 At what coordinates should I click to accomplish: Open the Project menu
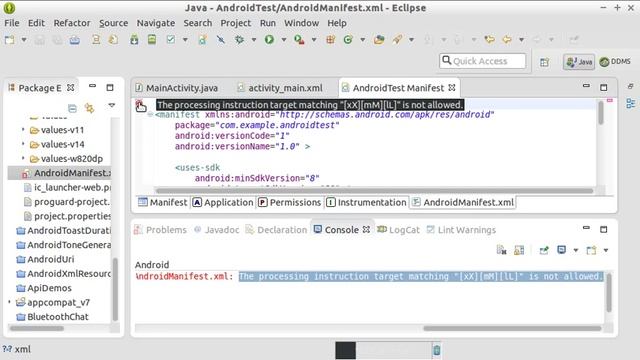(x=236, y=23)
